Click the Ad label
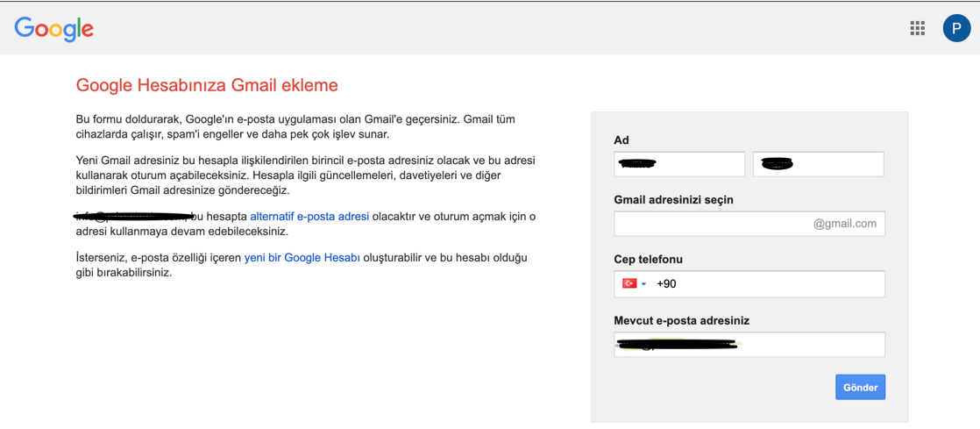This screenshot has height=429, width=980. [621, 140]
